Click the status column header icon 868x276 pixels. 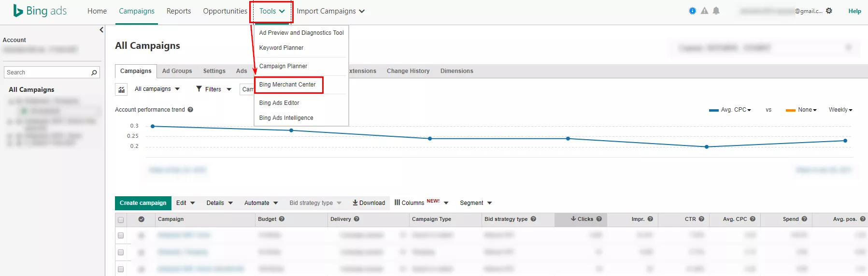click(141, 219)
